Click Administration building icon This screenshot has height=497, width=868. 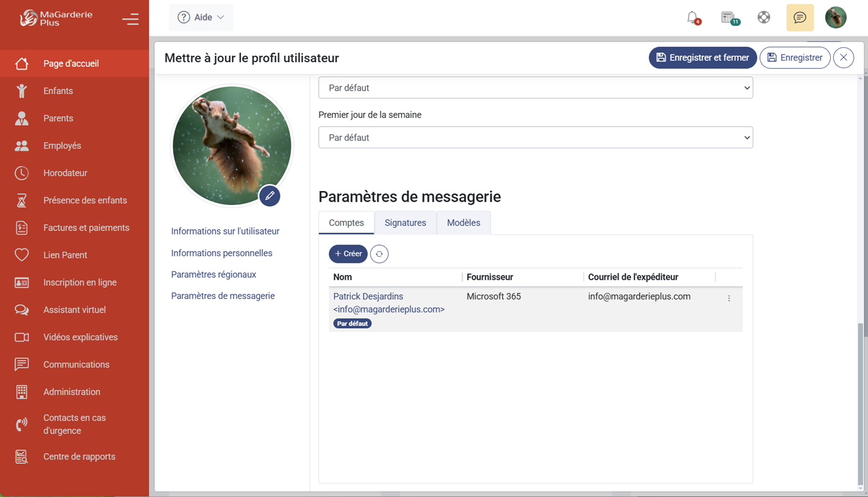click(22, 392)
